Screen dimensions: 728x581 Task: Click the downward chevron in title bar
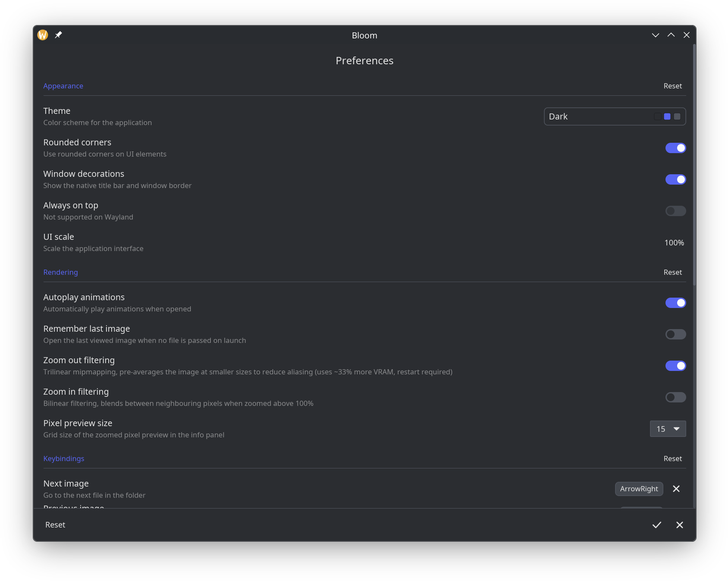[656, 35]
